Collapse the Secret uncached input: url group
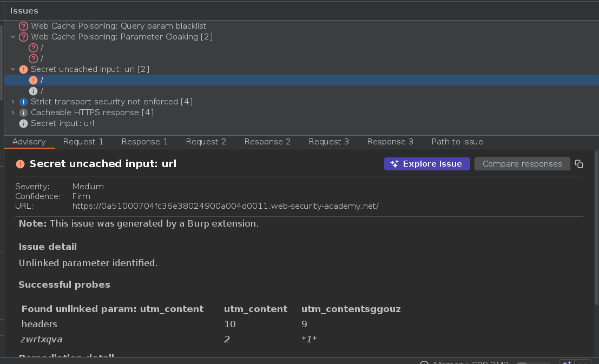The height and width of the screenshot is (364, 599). [x=14, y=69]
